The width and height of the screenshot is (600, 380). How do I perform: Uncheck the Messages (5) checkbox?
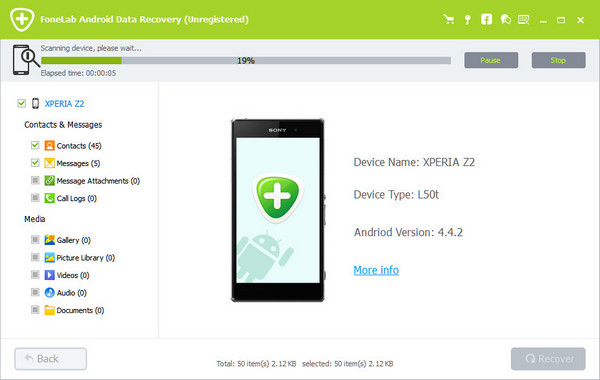click(35, 163)
